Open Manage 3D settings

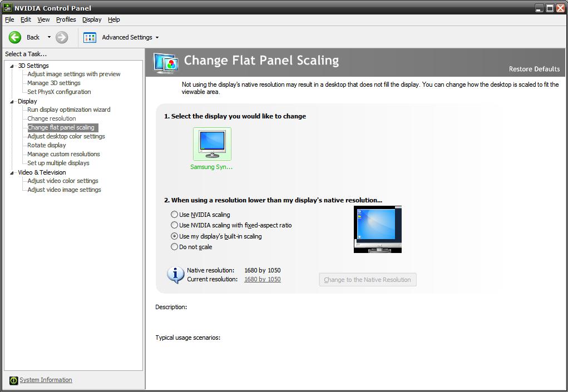(54, 83)
